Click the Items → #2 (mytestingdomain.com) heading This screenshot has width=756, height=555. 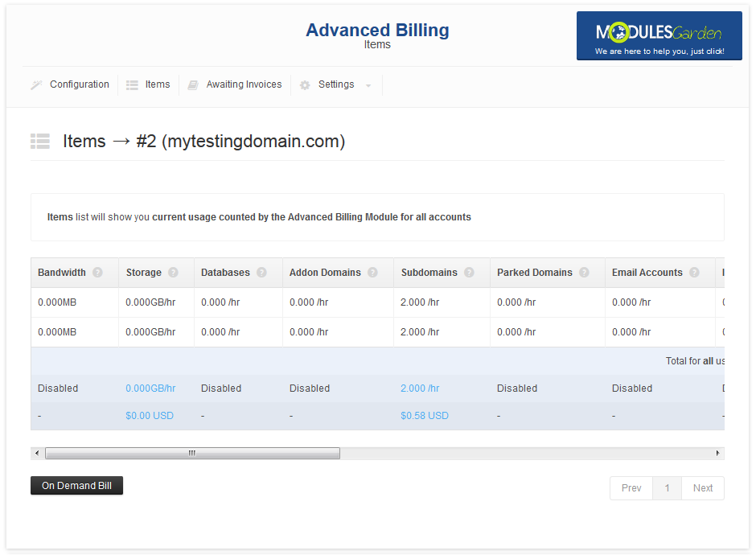204,142
